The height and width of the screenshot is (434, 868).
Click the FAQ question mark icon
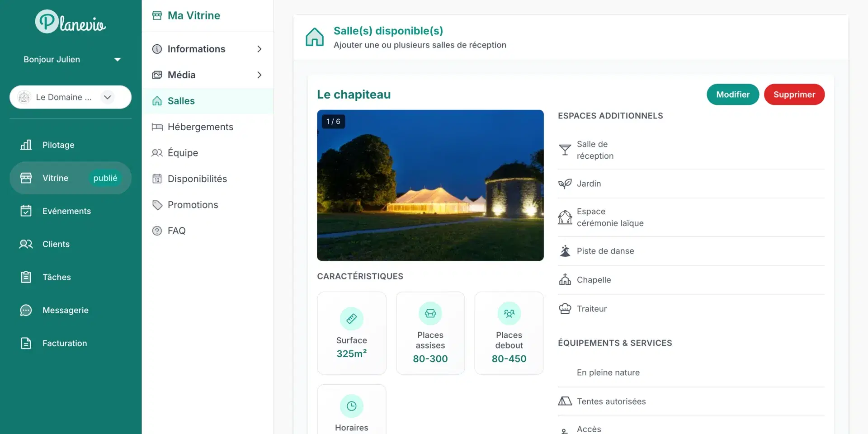(157, 231)
